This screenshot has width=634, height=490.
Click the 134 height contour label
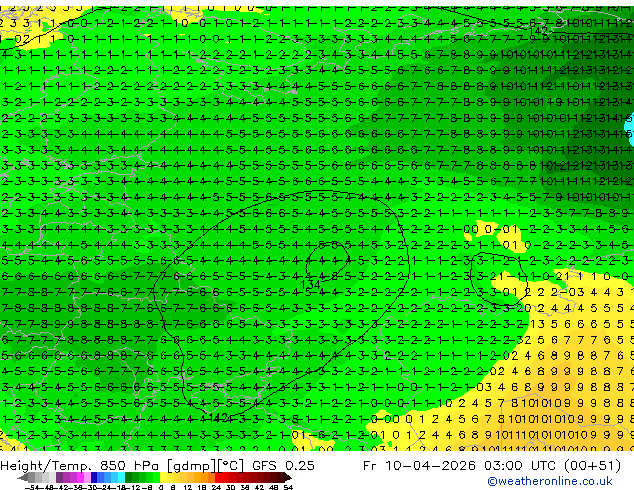[310, 285]
